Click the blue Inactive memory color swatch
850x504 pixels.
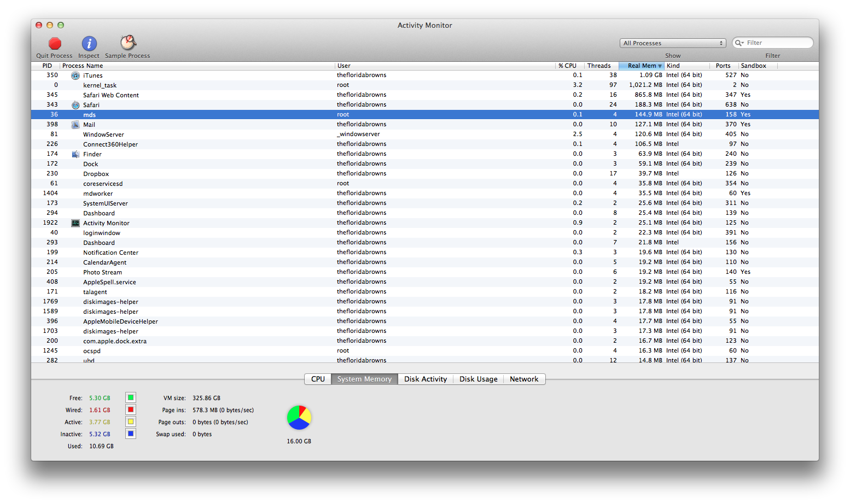pos(131,433)
